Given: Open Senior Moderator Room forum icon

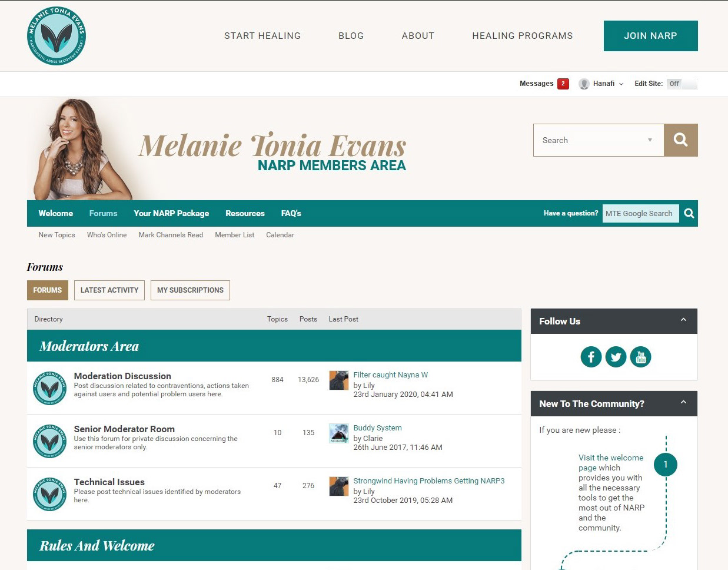Looking at the screenshot, I should [x=49, y=441].
